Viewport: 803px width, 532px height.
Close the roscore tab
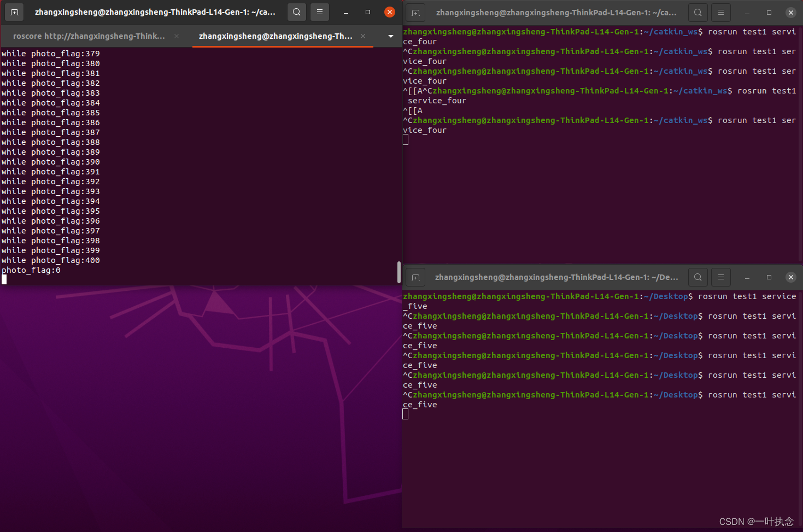177,36
